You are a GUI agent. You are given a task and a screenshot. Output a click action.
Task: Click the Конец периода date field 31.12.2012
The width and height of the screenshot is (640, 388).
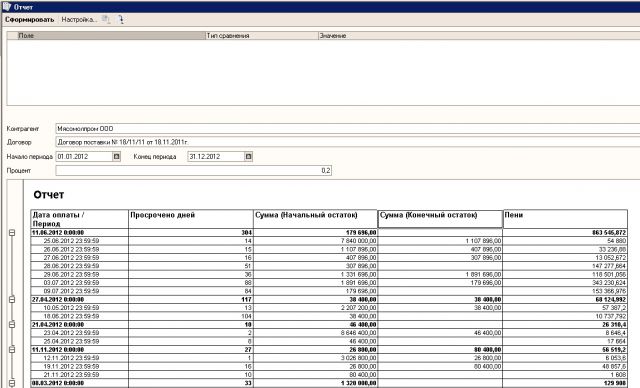(x=216, y=156)
